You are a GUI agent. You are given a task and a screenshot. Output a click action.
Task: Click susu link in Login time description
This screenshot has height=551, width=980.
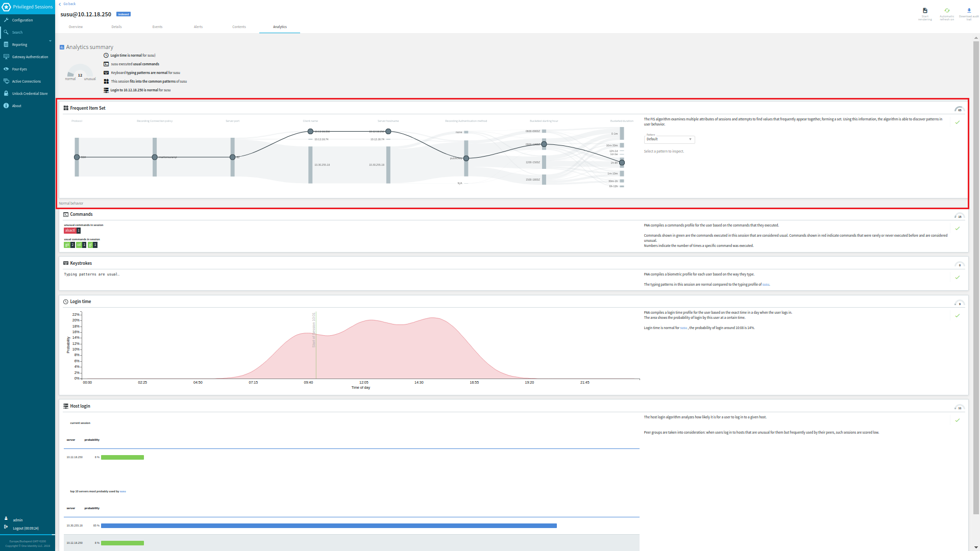(683, 328)
